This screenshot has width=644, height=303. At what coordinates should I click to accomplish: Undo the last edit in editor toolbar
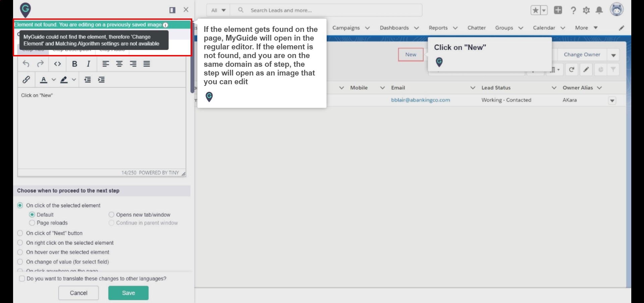[26, 64]
